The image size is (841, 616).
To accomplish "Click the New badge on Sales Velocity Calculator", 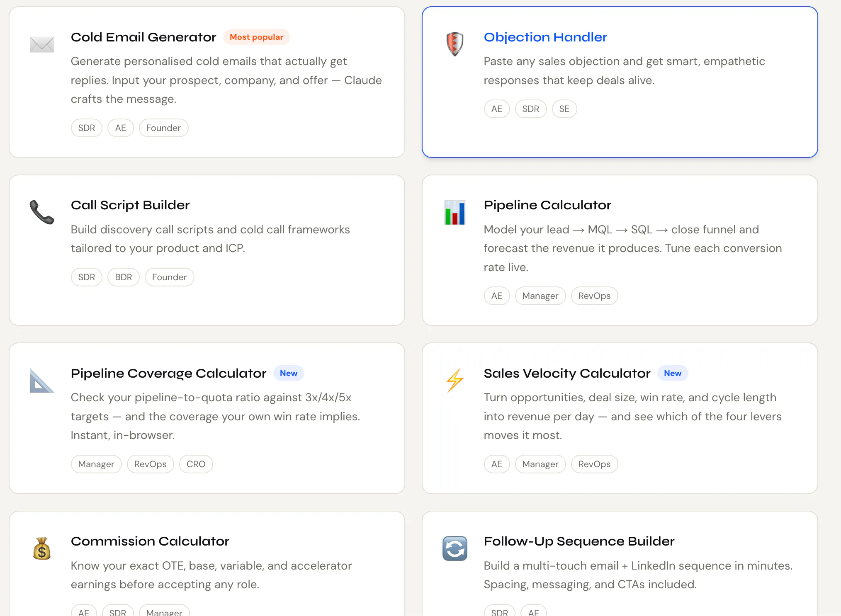I will pyautogui.click(x=673, y=373).
